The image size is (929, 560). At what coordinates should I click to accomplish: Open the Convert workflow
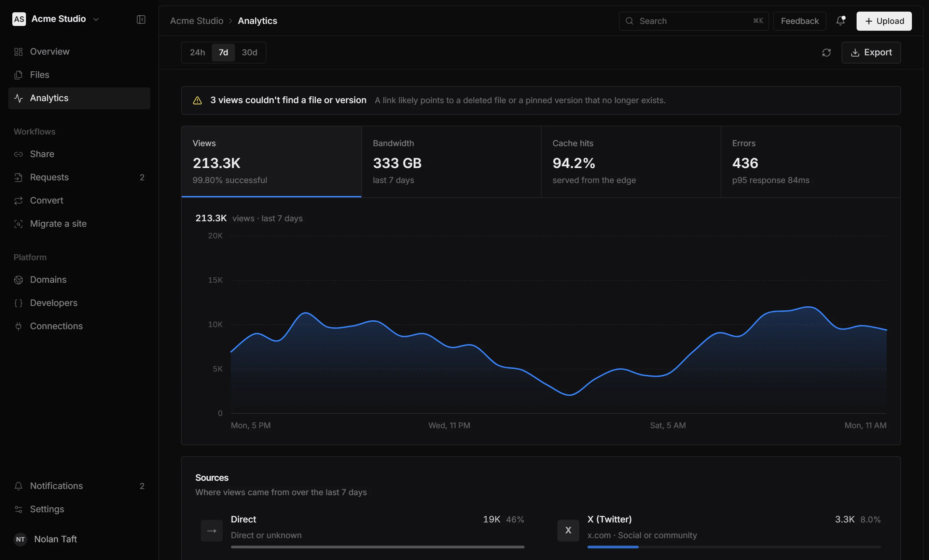(79, 201)
